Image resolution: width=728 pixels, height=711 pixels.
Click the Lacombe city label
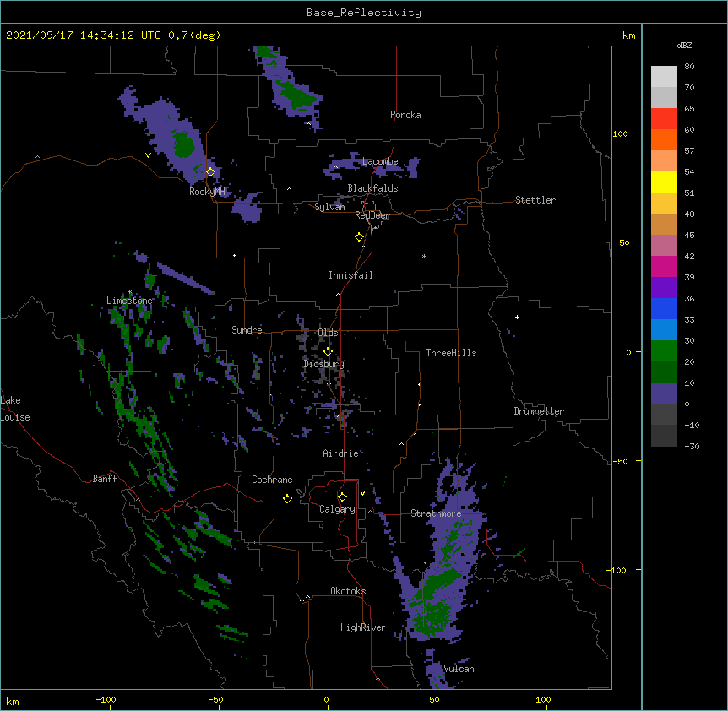(380, 161)
